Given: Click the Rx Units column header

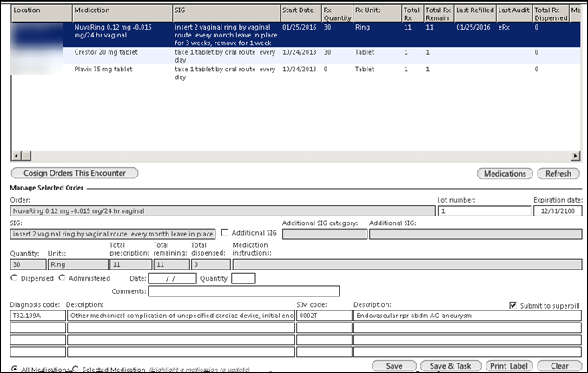Looking at the screenshot, I should point(377,14).
